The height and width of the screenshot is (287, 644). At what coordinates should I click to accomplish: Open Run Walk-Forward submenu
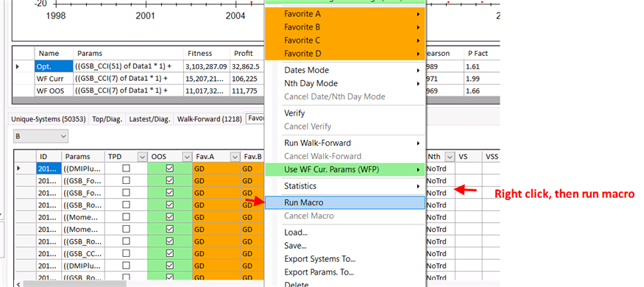coord(344,143)
